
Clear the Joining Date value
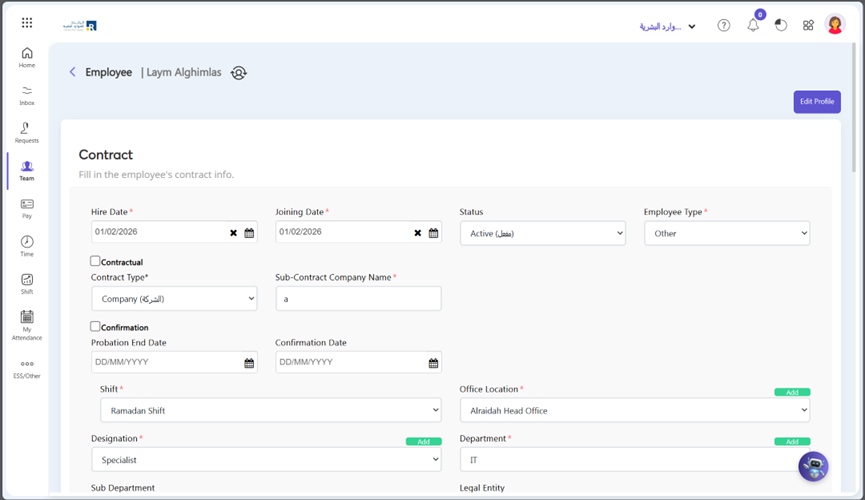[418, 233]
